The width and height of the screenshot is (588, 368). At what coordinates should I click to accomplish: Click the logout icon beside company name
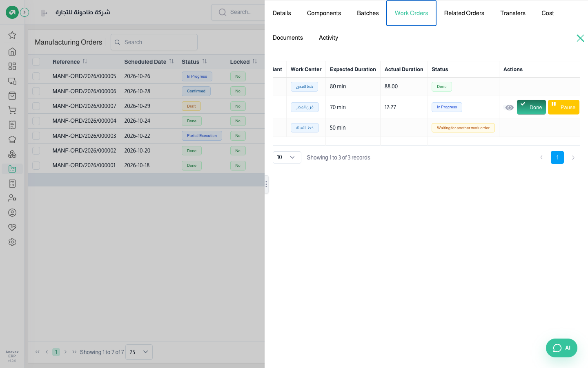coord(44,13)
